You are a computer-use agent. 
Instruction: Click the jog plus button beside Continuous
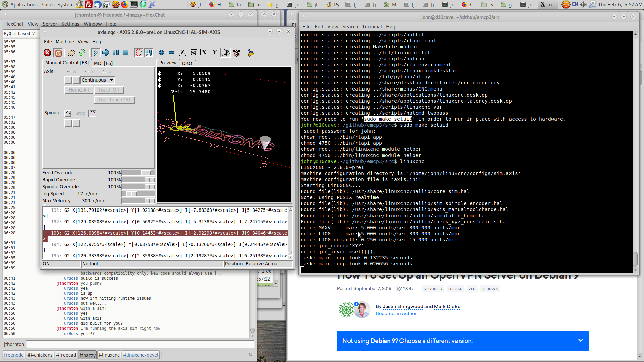tap(76, 80)
